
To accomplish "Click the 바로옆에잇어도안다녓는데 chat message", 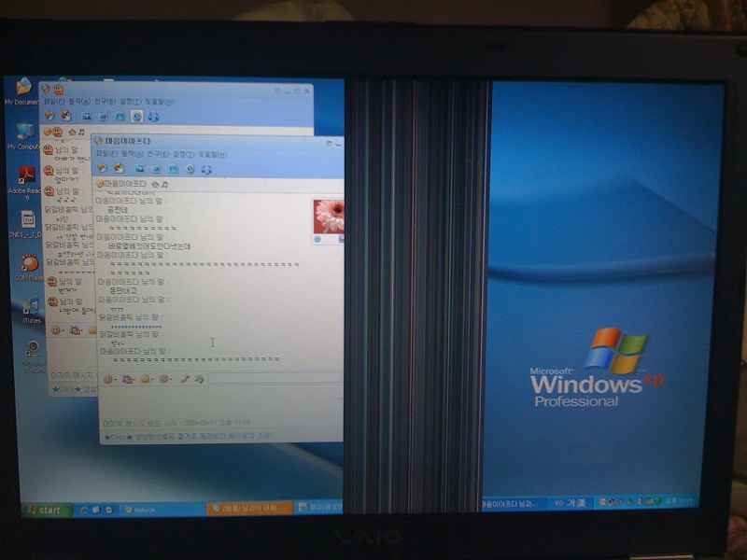I will click(149, 246).
